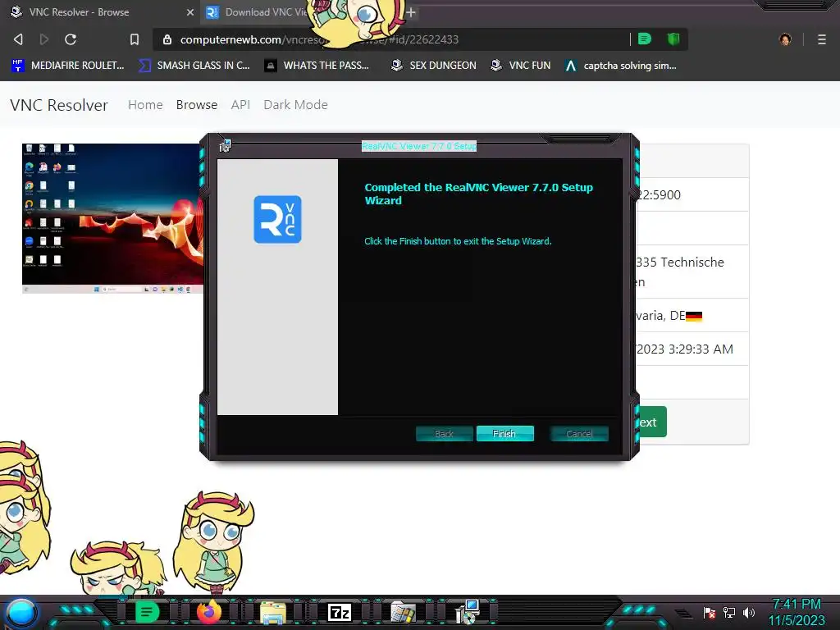The width and height of the screenshot is (840, 630).
Task: Open SMASH GLASS IN C... bookmark
Action: tap(194, 66)
